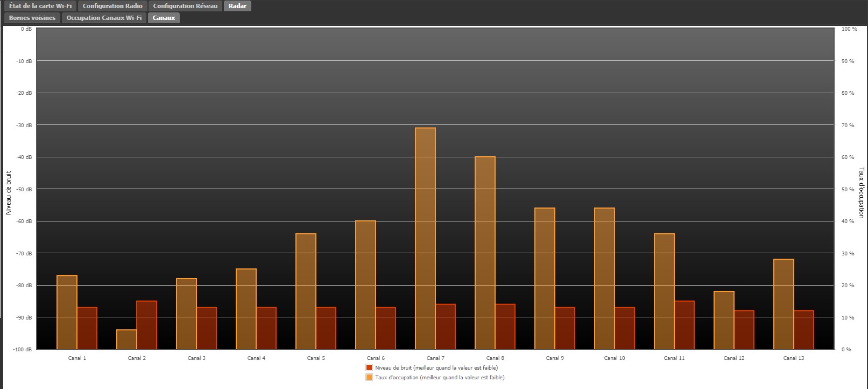Screen dimensions: 868x389
Task: Click the 'Canal 1' x-axis label
Action: click(77, 358)
